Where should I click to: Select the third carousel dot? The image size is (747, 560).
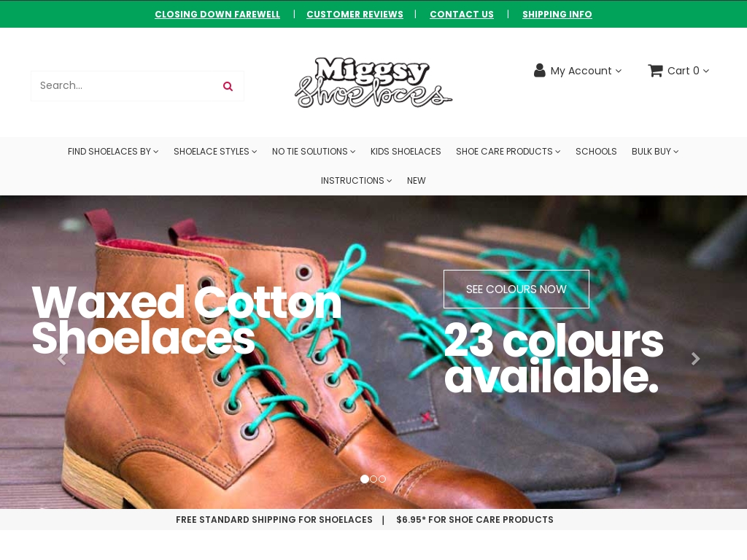coord(382,479)
